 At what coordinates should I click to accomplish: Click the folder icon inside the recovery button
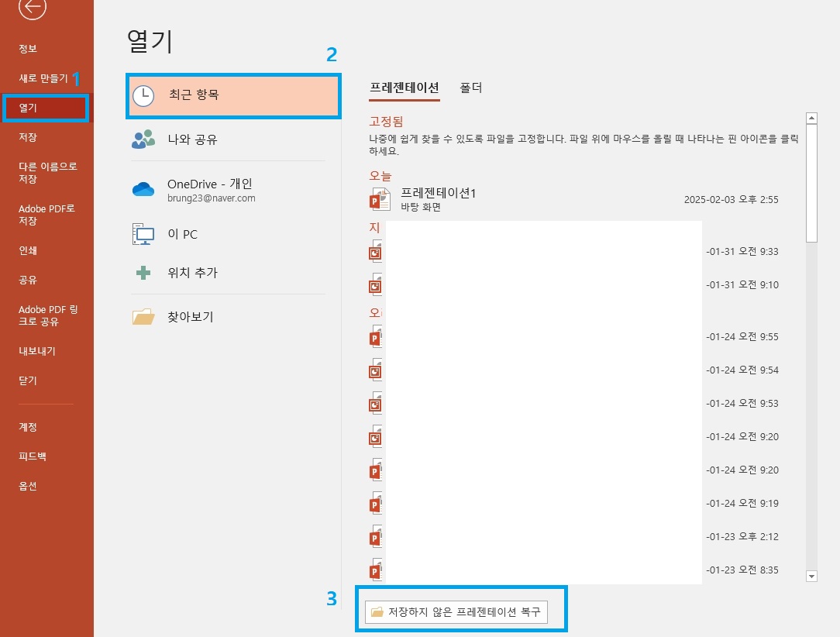379,611
